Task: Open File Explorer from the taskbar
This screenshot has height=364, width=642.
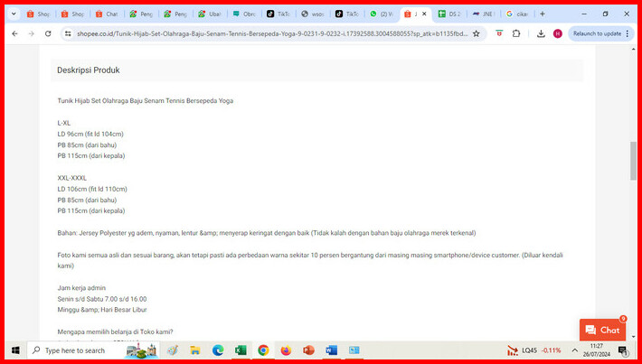Action: point(195,350)
